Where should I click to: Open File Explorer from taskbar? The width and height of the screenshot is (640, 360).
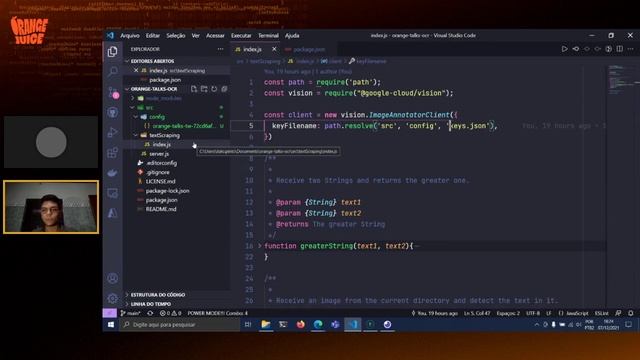click(266, 324)
